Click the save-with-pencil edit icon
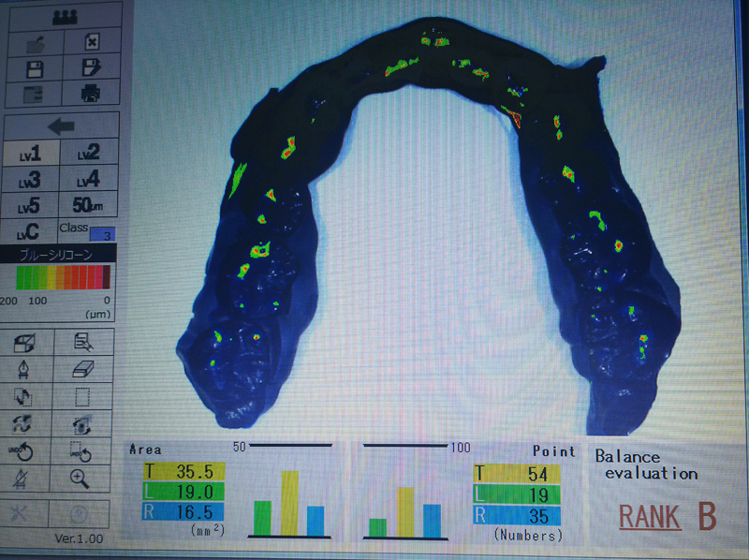Screen dimensions: 749x560 click(x=91, y=68)
